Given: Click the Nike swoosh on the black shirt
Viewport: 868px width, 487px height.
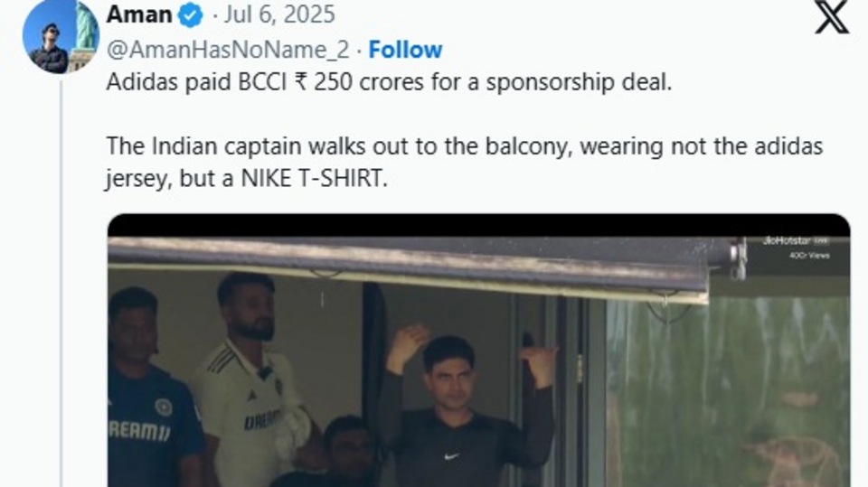Looking at the screenshot, I should click(449, 457).
